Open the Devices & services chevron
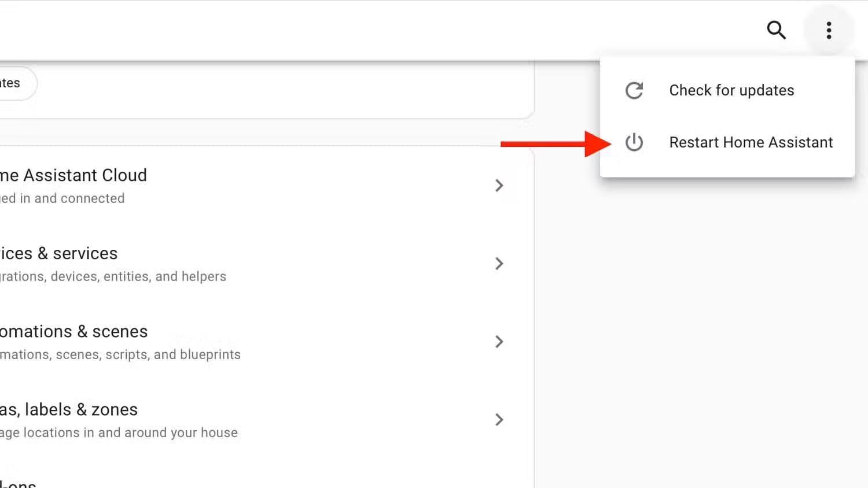Image resolution: width=868 pixels, height=488 pixels. [499, 264]
